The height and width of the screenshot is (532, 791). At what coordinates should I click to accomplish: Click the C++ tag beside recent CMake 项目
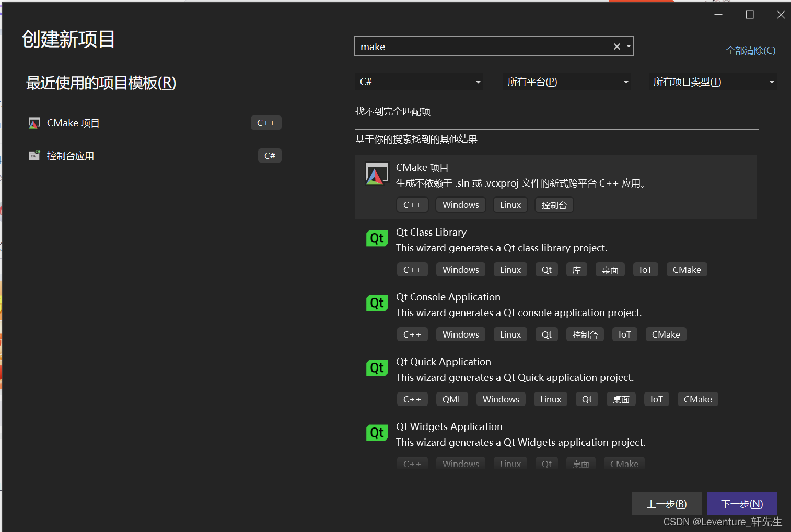[266, 123]
